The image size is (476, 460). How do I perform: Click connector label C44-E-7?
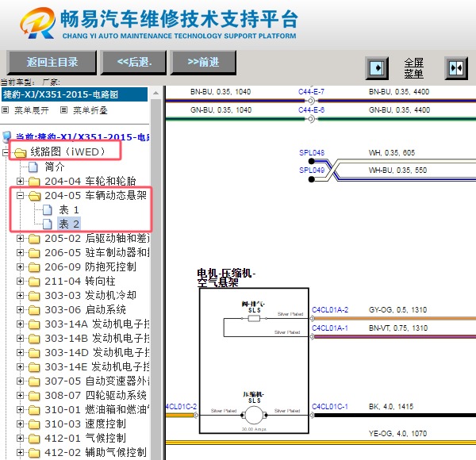coord(311,92)
